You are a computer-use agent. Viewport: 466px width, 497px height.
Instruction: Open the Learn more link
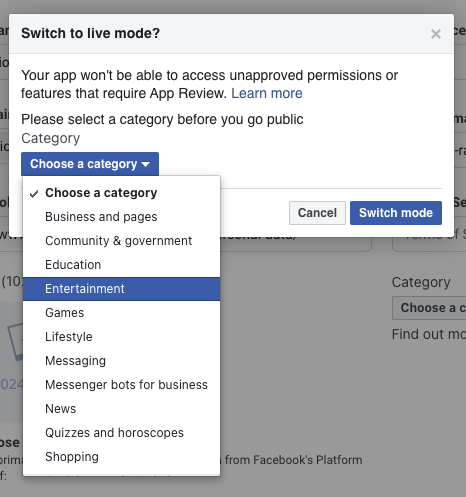(x=267, y=93)
